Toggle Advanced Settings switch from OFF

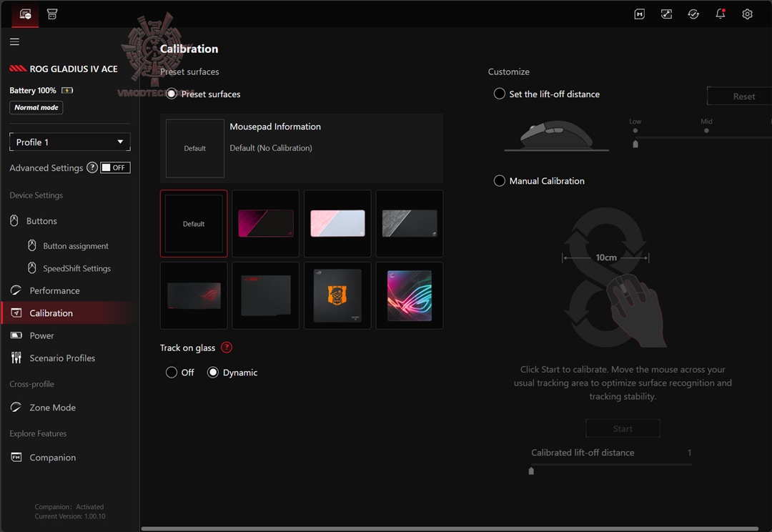point(115,167)
